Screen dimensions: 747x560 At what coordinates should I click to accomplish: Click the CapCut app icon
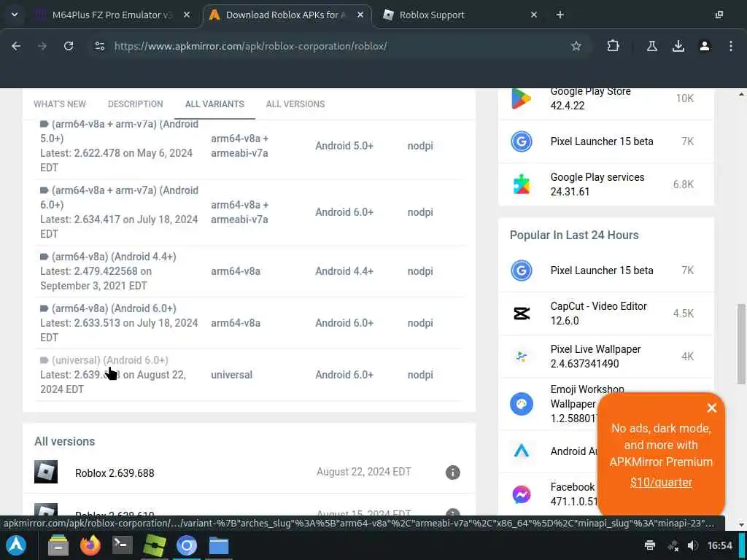click(521, 314)
